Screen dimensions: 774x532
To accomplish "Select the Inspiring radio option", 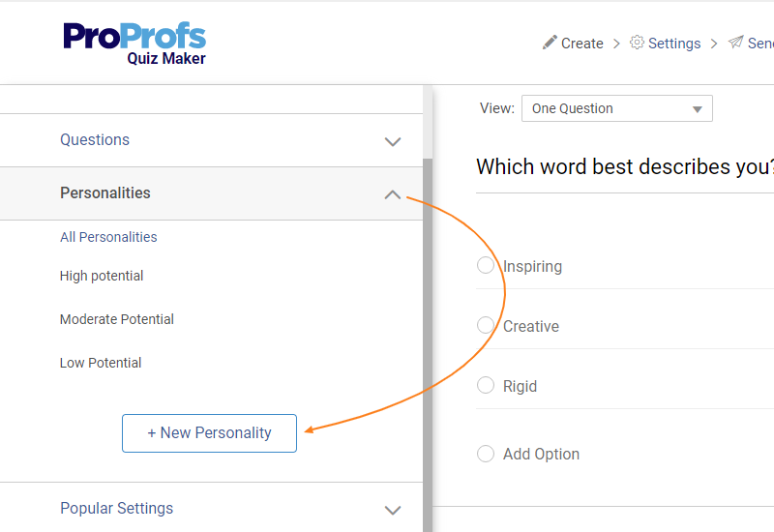I will coord(486,265).
